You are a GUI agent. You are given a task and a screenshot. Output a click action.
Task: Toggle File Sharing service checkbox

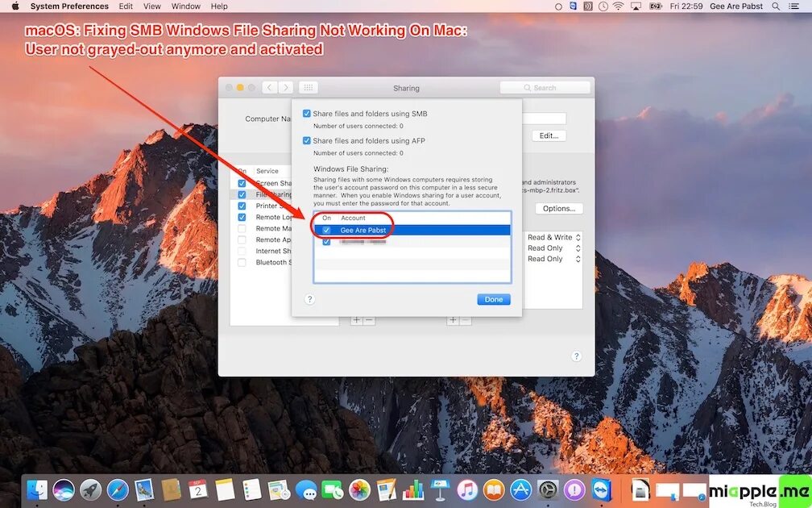click(x=242, y=194)
